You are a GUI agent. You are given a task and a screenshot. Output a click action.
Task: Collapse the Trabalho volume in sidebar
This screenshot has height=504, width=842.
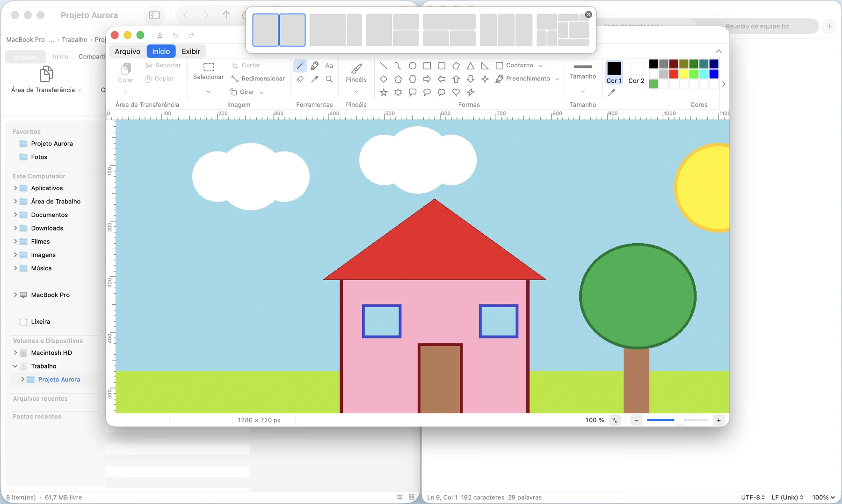[x=15, y=366]
